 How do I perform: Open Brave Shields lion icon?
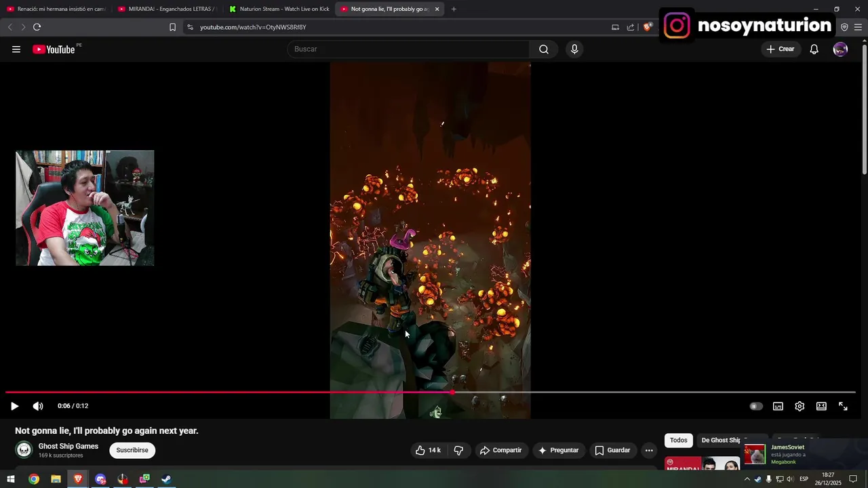(648, 27)
